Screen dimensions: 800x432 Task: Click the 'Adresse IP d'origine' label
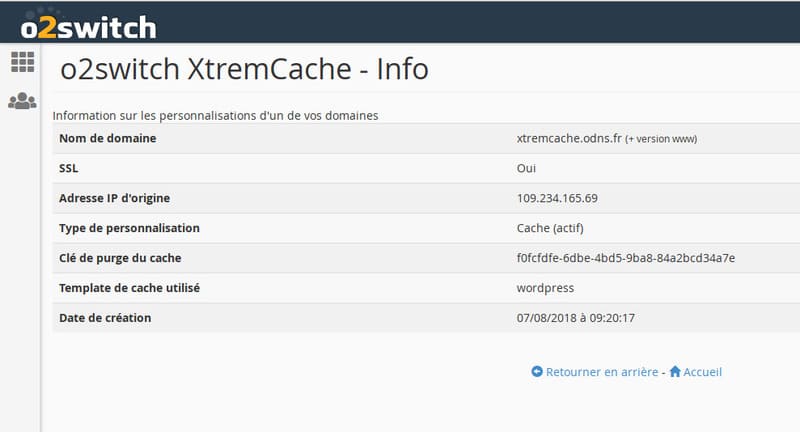click(x=114, y=198)
